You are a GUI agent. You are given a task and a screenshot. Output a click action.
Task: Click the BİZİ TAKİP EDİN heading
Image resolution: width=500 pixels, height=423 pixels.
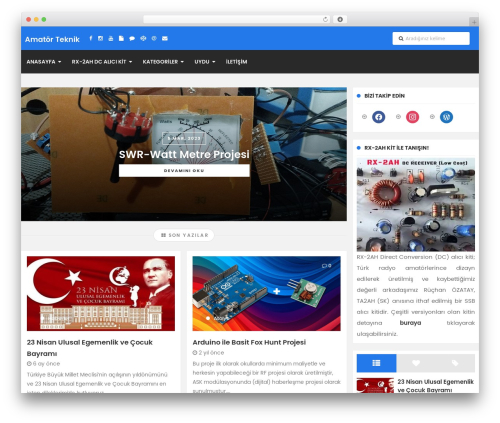pos(384,96)
